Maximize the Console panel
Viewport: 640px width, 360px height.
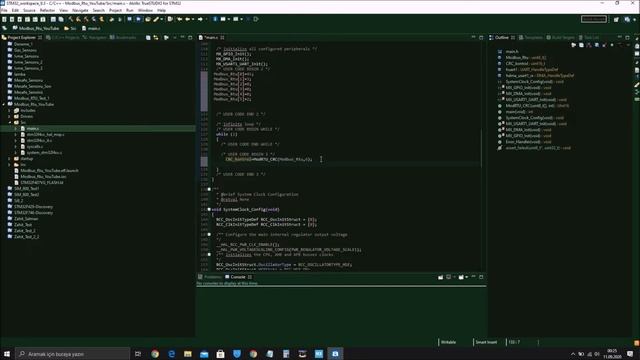click(481, 277)
